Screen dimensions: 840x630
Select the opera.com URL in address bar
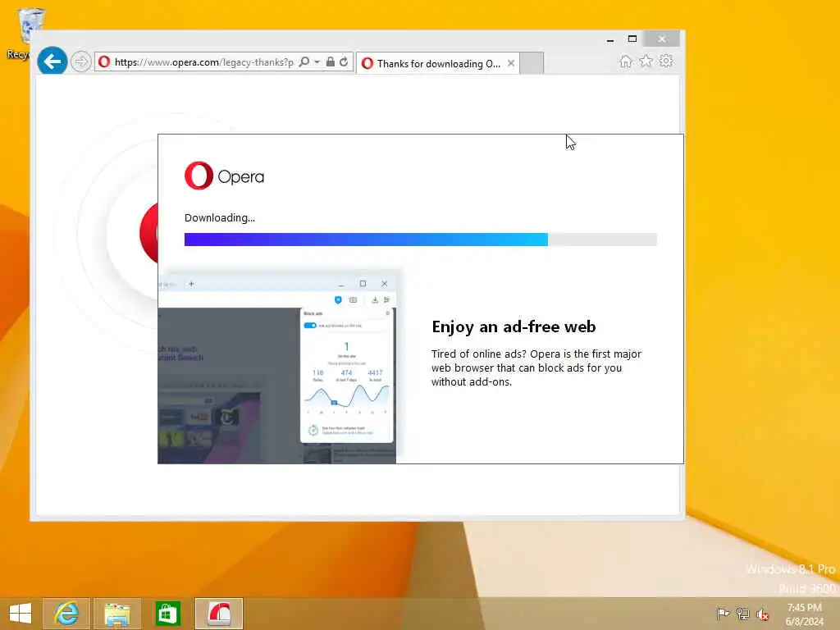coord(203,62)
